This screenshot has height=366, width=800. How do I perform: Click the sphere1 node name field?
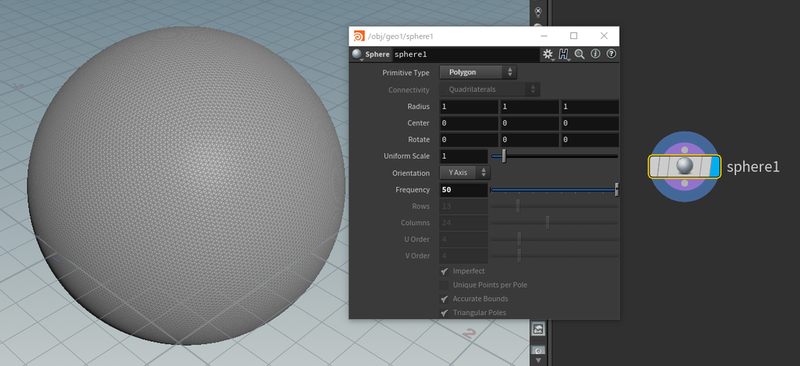[x=466, y=54]
